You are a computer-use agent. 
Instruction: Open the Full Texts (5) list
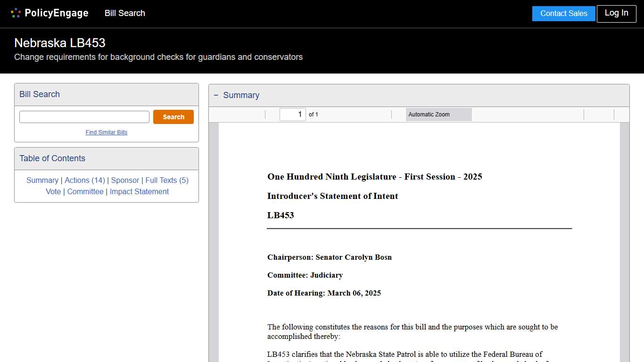pyautogui.click(x=166, y=180)
